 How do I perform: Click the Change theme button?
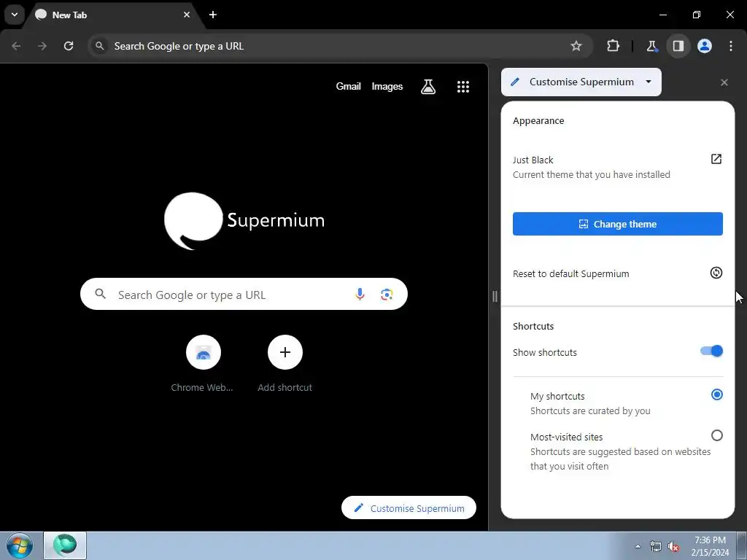(617, 224)
